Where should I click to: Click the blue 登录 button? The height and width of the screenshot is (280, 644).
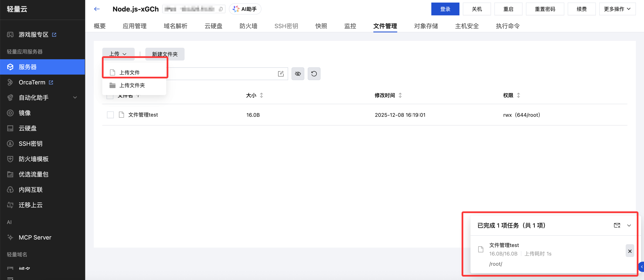pos(445,9)
